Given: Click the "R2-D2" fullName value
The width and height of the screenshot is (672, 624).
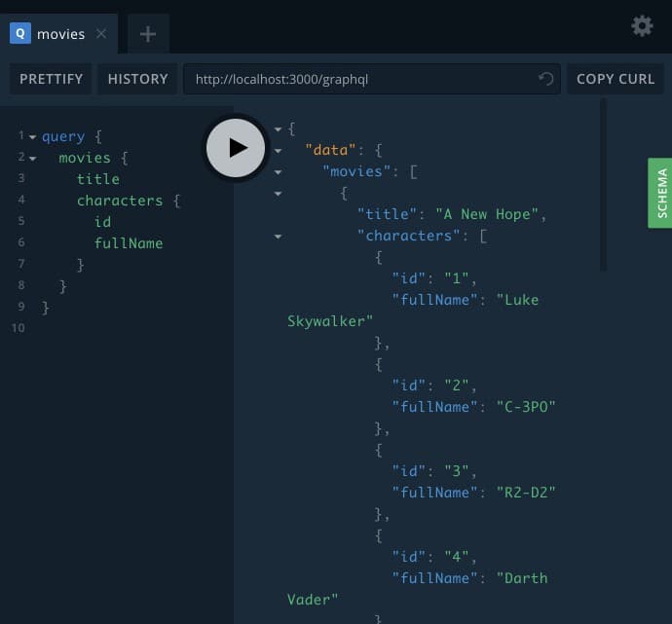Looking at the screenshot, I should [x=526, y=493].
